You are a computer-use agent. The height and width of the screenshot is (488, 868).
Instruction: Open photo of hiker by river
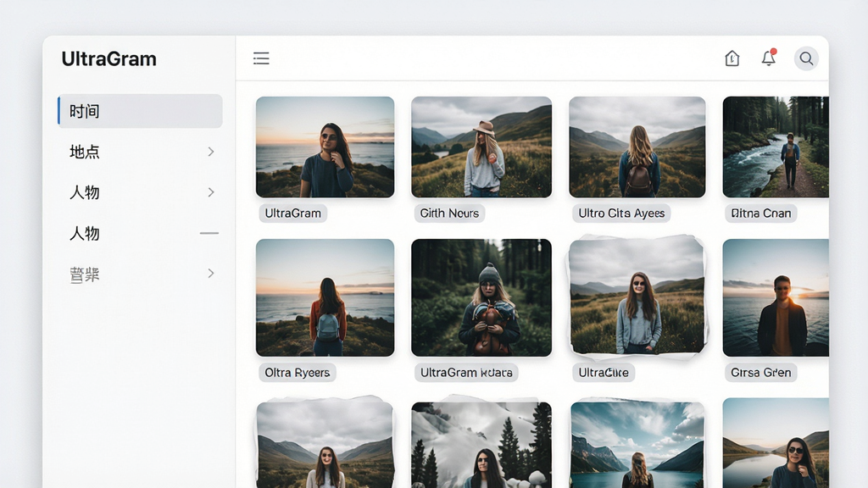[776, 147]
